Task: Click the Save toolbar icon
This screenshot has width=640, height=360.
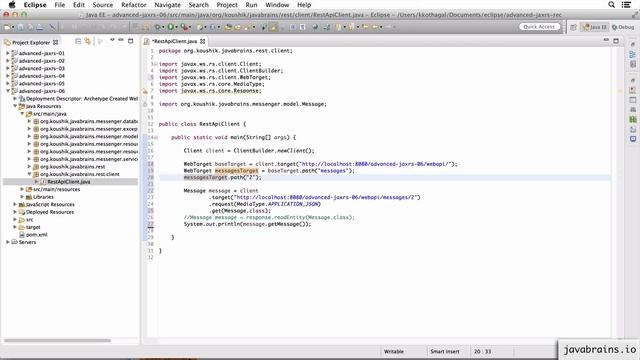Action: click(20, 27)
